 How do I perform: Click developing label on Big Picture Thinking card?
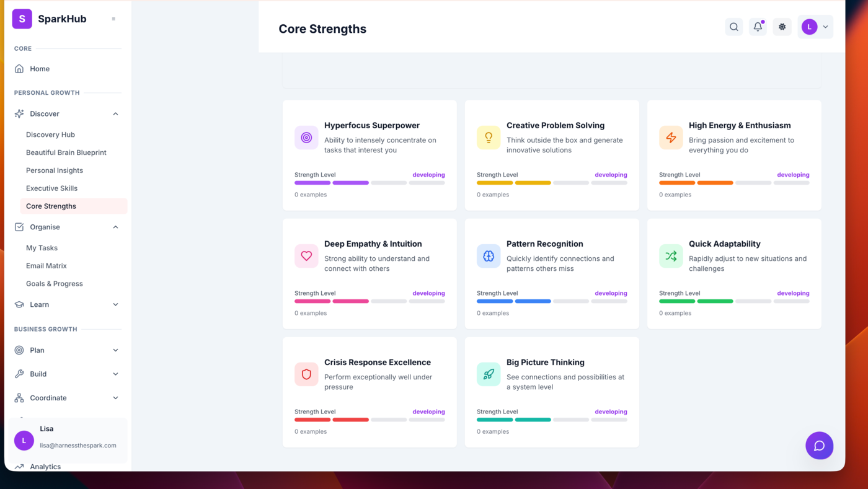coord(611,412)
